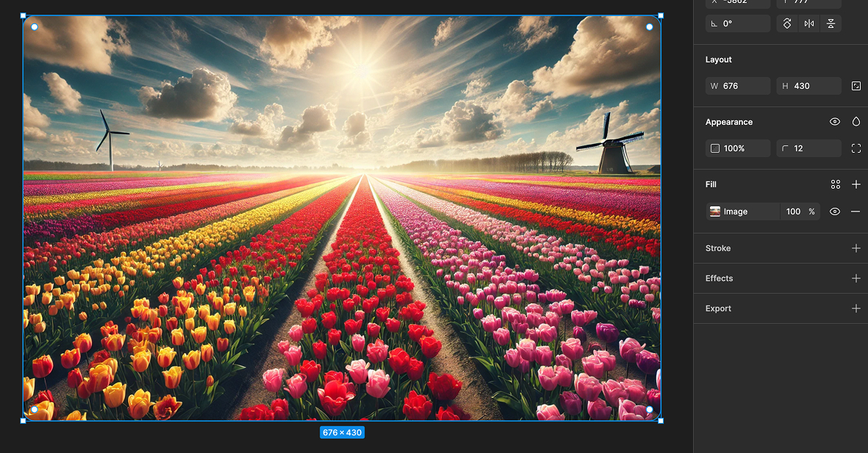Remove the Image fill with minus icon
This screenshot has height=453, width=868.
click(x=856, y=211)
